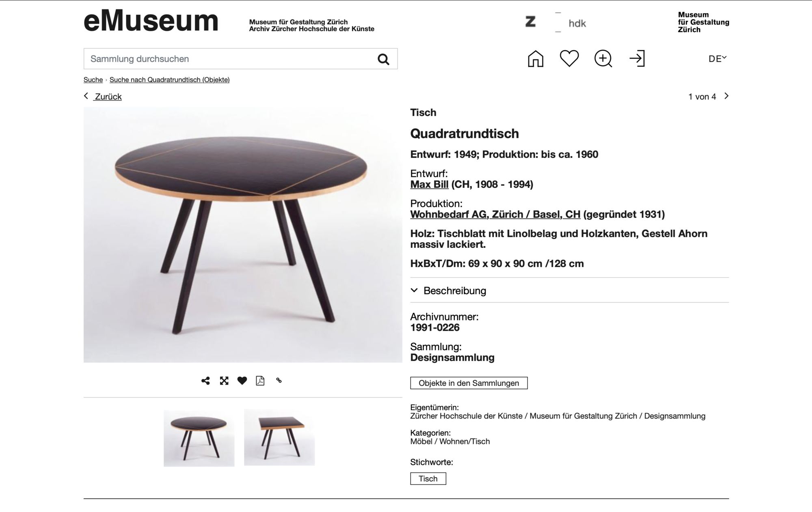The image size is (812, 512).
Task: Click the search magnifier button
Action: 383,59
